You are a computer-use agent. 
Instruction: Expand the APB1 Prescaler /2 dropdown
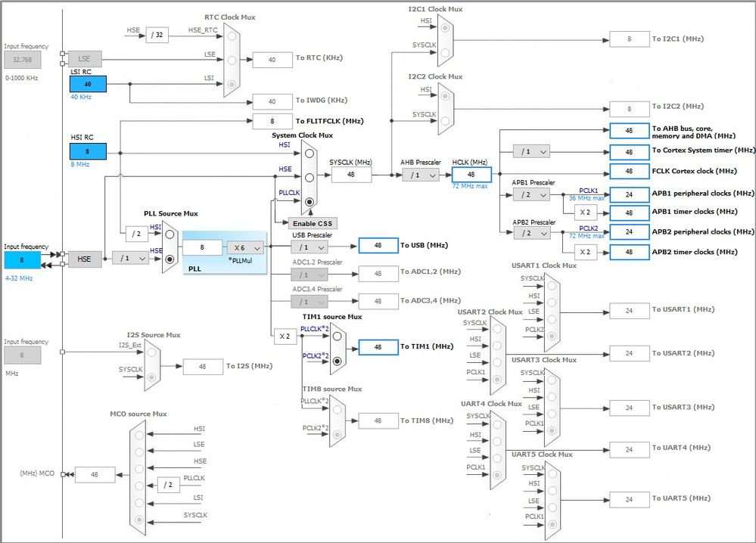(531, 194)
